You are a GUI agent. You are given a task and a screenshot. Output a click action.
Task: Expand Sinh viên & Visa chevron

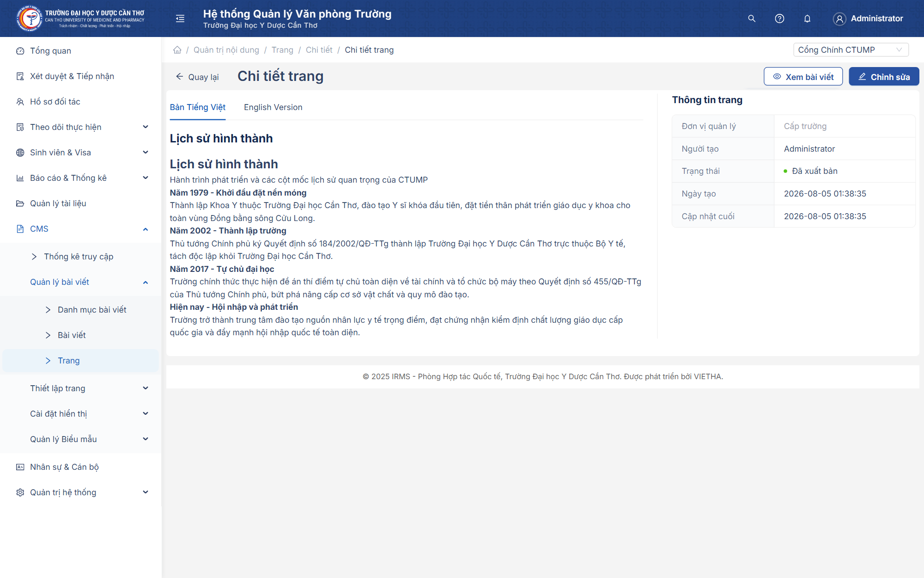(x=146, y=153)
